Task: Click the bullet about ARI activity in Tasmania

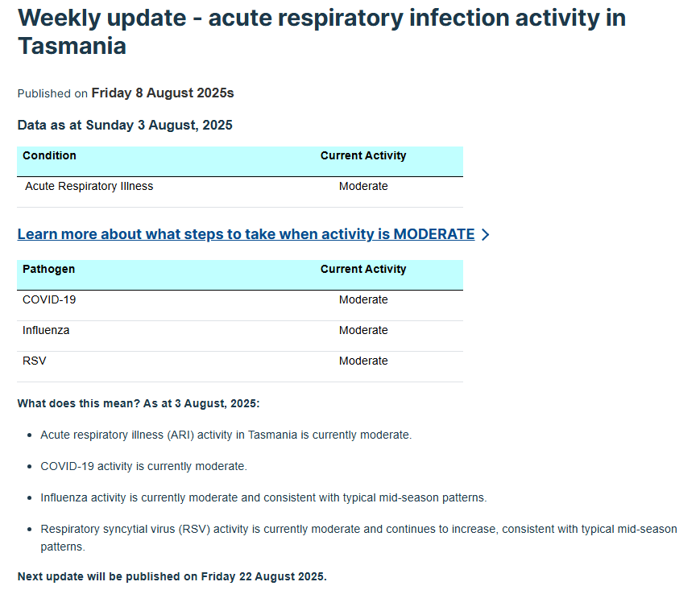Action: [226, 435]
